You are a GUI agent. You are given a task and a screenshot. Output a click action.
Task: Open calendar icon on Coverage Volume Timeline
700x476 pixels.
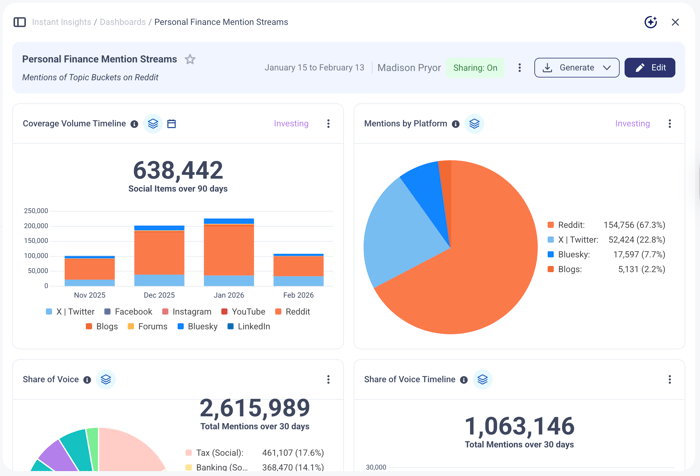[x=172, y=124]
